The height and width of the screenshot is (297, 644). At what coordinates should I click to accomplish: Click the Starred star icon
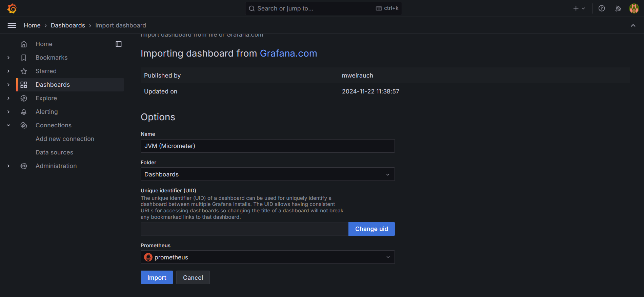pos(24,71)
